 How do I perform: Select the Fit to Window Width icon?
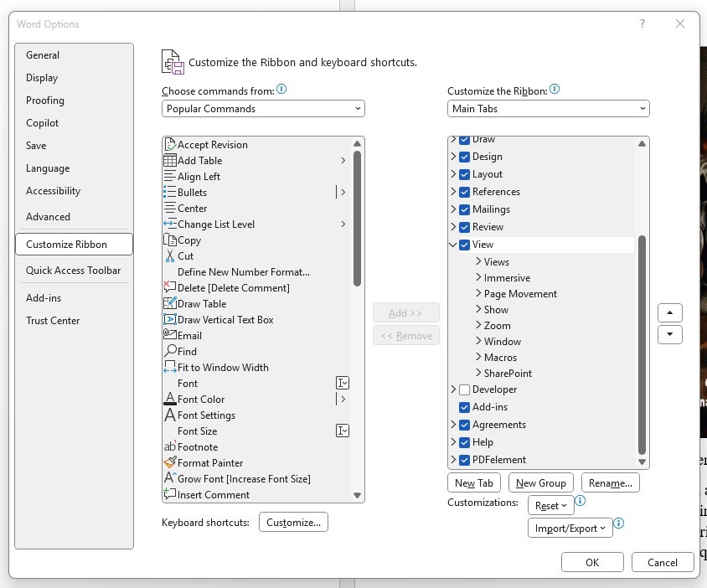[170, 367]
